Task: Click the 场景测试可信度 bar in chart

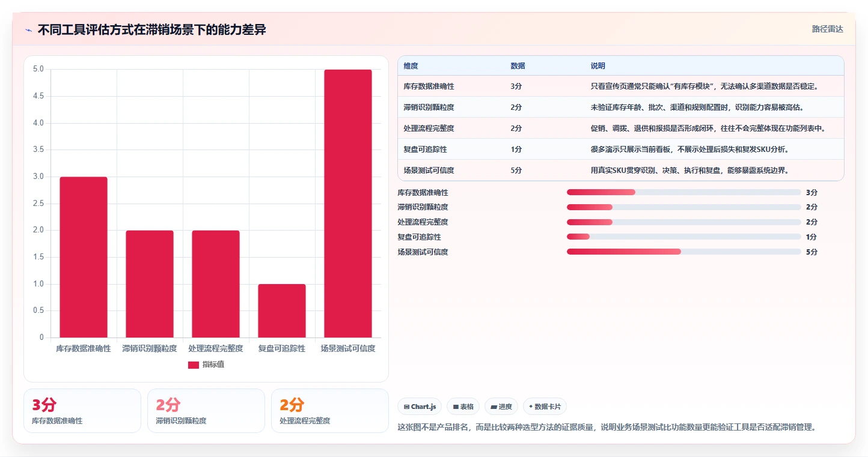Action: (x=348, y=204)
